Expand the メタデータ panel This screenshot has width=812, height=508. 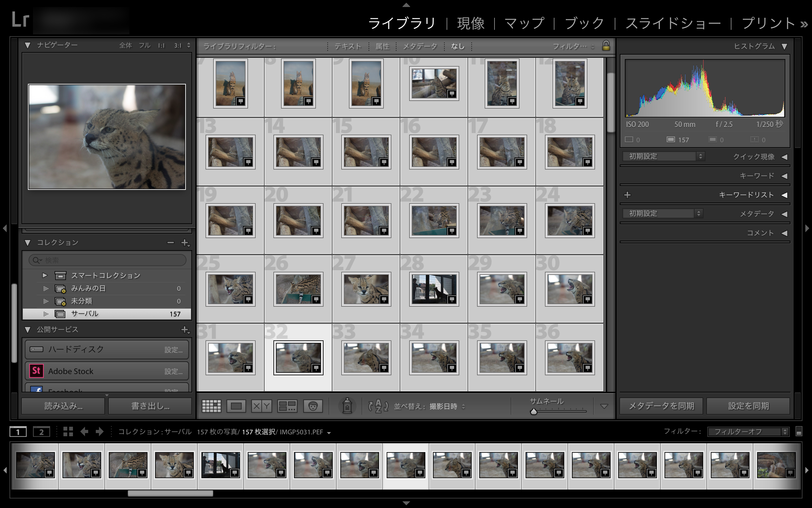(784, 214)
